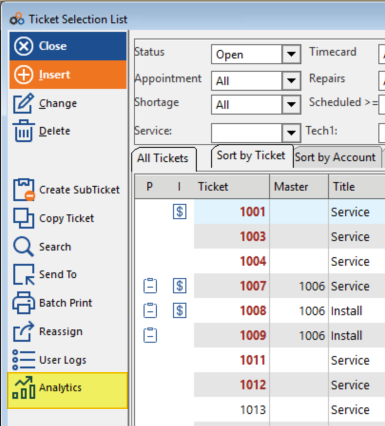
Task: Click the Delete button label
Action: (55, 131)
